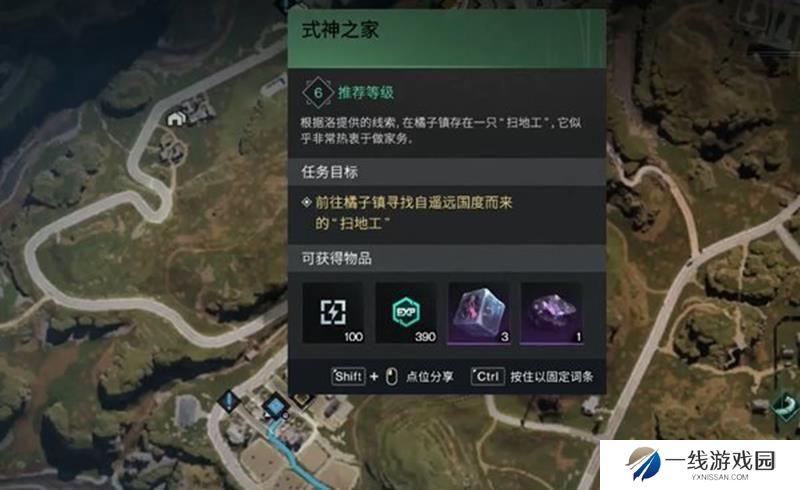
Task: Select the energy reward icon showing 100
Action: pyautogui.click(x=333, y=313)
